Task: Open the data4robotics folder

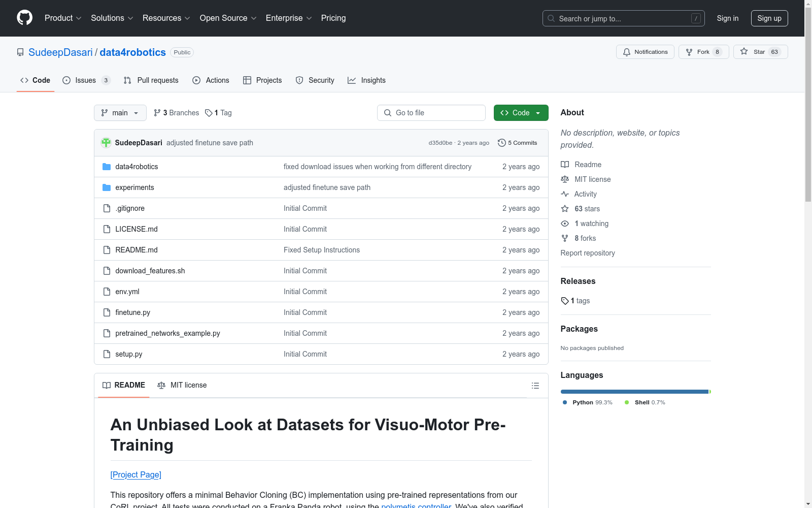Action: tap(137, 167)
